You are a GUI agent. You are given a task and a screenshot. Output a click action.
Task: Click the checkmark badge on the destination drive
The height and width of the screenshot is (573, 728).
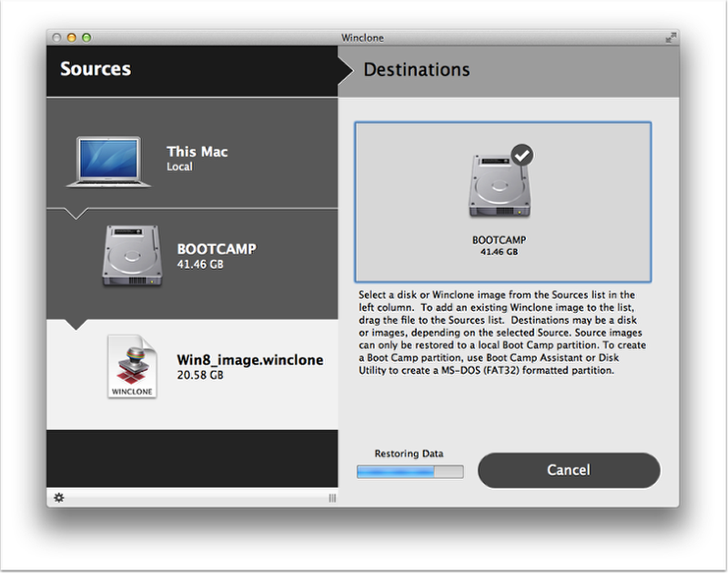[x=521, y=155]
